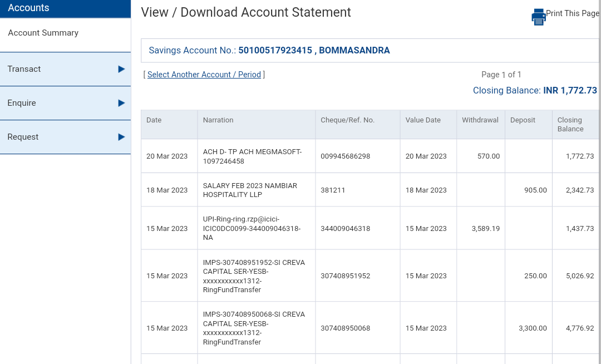This screenshot has width=601, height=364.
Task: Click closing balance 4,776.92
Action: [580, 328]
